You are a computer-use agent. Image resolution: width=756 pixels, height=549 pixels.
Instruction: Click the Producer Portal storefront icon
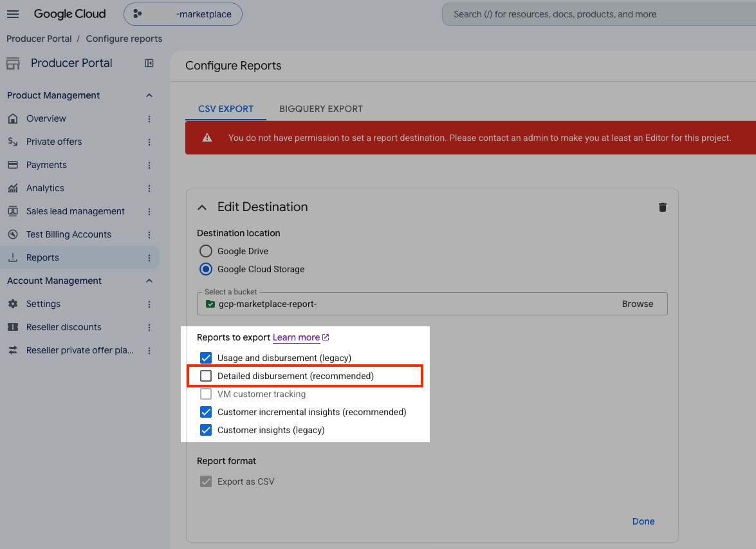13,63
